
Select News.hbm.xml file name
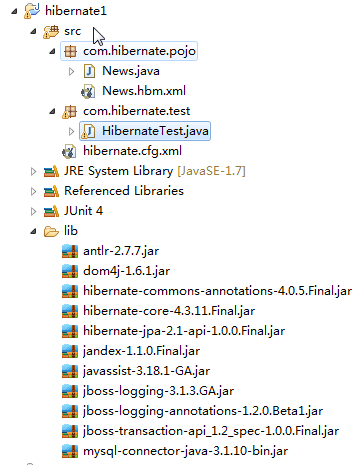[x=144, y=91]
